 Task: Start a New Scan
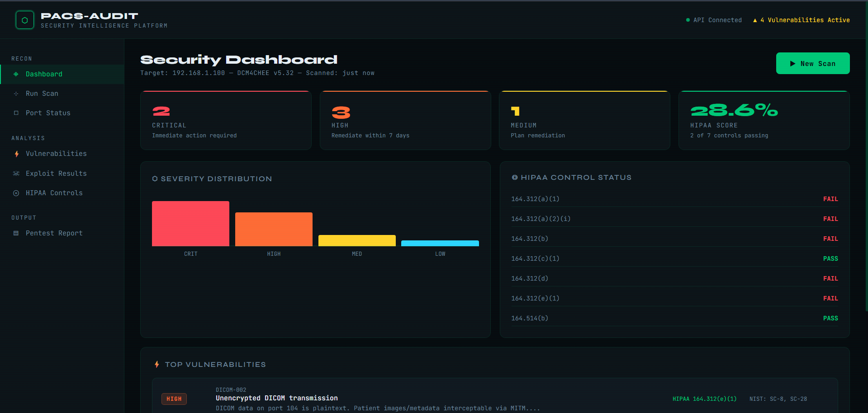pos(813,63)
